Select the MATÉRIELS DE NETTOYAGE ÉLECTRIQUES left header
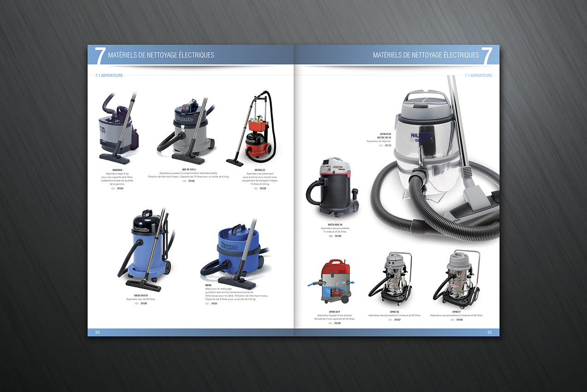The image size is (587, 392). [x=160, y=54]
